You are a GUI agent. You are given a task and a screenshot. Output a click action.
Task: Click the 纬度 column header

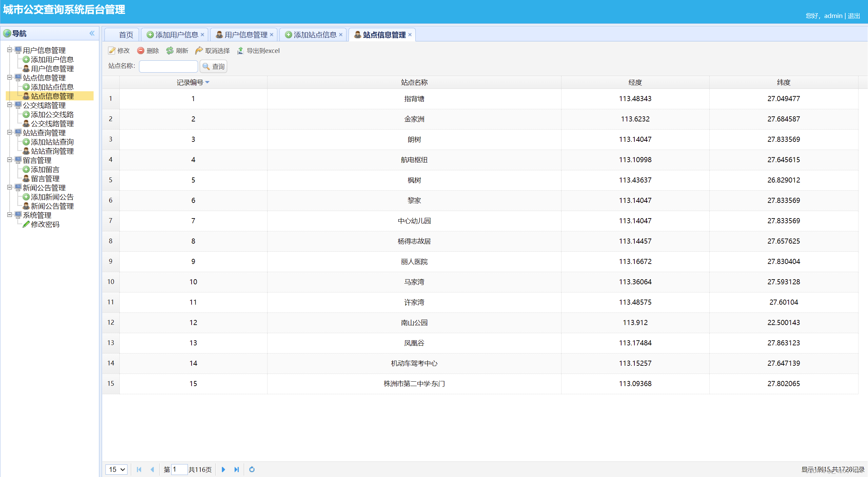tap(784, 82)
